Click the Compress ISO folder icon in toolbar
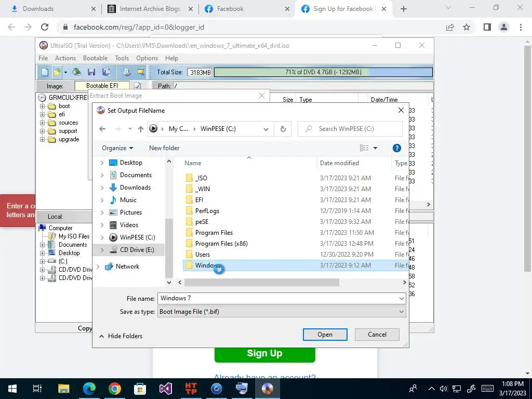Viewport: 532px width, 399px height. pyautogui.click(x=140, y=72)
